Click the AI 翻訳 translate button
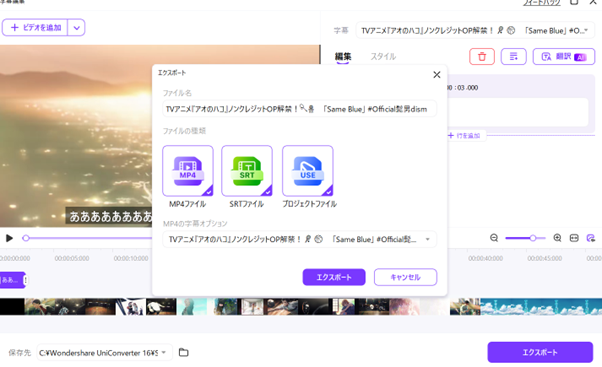 point(564,57)
